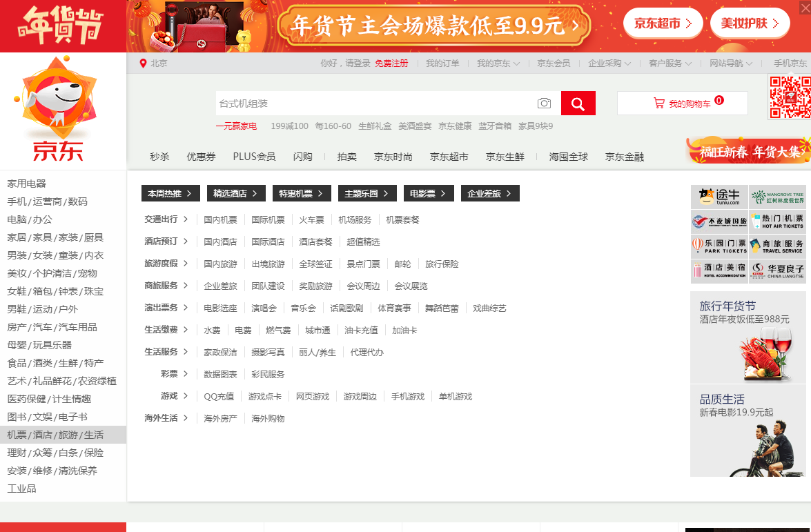Click QQ充值 link
Viewport: 811px width, 532px height.
pyautogui.click(x=219, y=397)
